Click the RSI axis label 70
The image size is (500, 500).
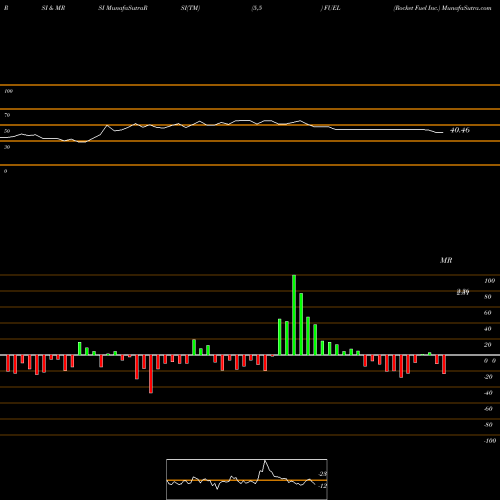(7, 115)
